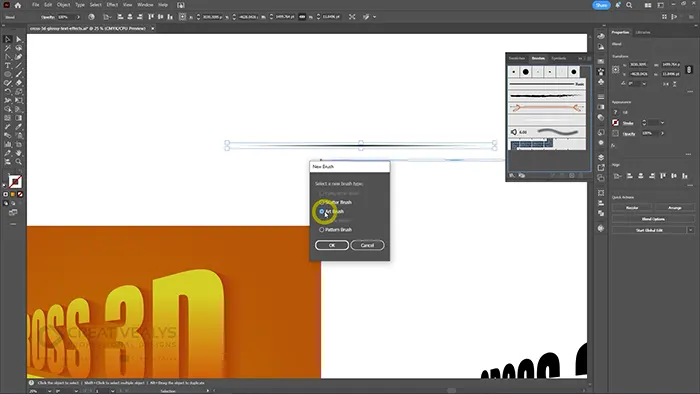
Task: Click the Fill swatch in Properties
Action: point(616,112)
